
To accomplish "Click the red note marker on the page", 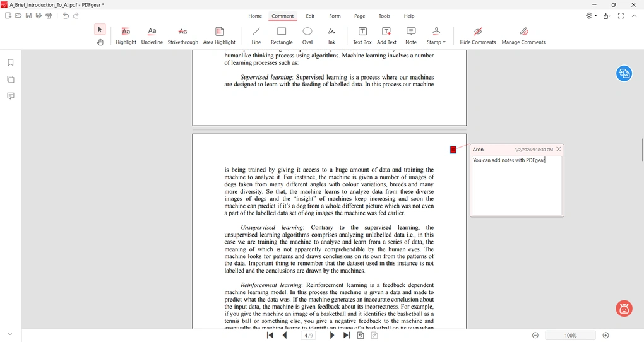I will 453,150.
